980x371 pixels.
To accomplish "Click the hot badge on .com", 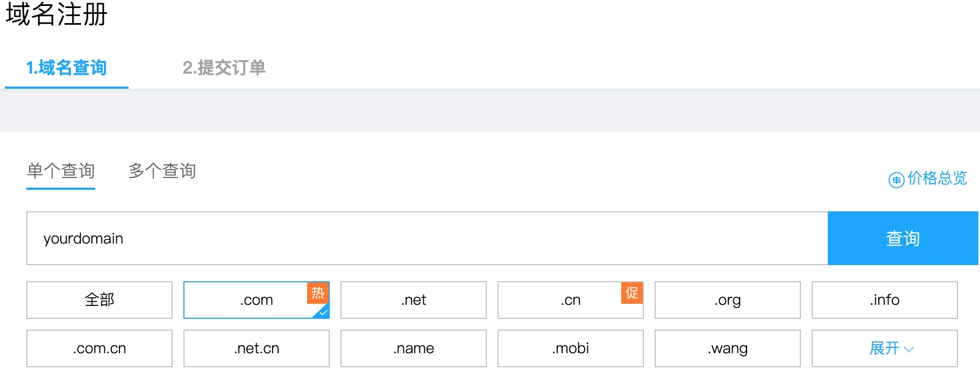I will tap(318, 292).
